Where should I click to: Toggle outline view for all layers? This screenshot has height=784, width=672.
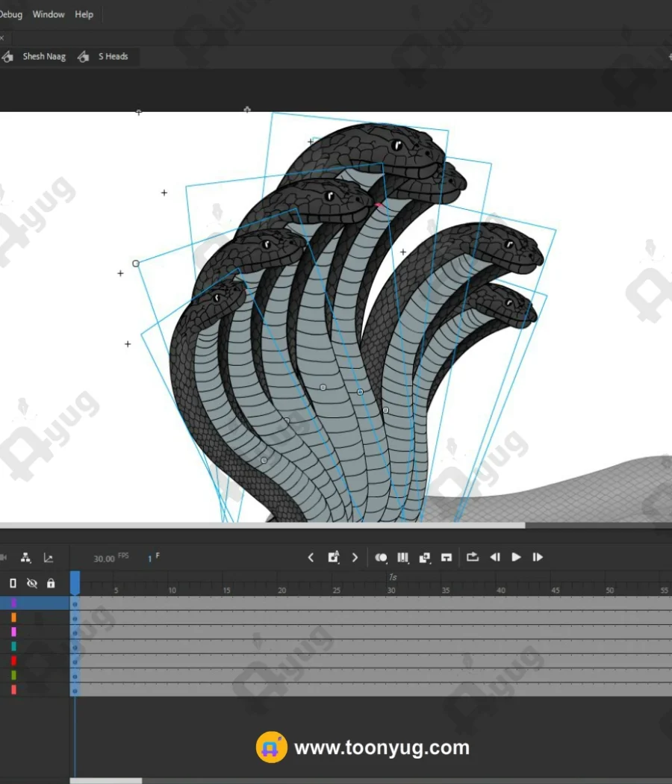tap(13, 583)
